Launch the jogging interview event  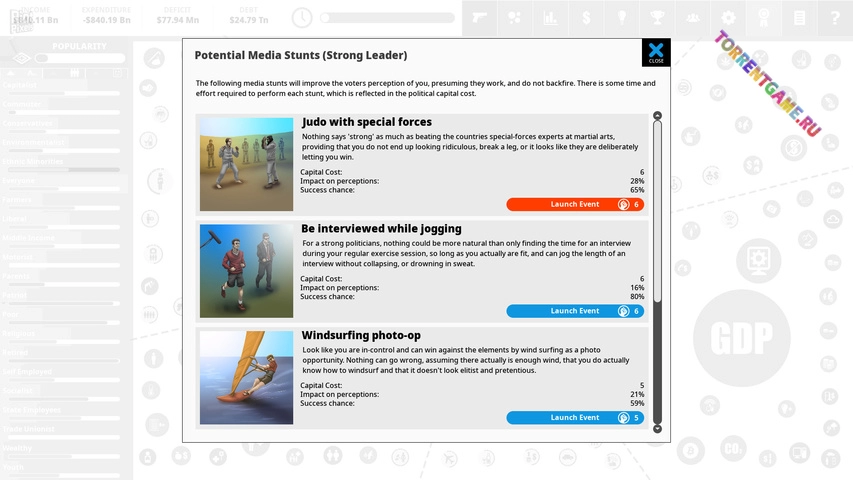pos(575,311)
